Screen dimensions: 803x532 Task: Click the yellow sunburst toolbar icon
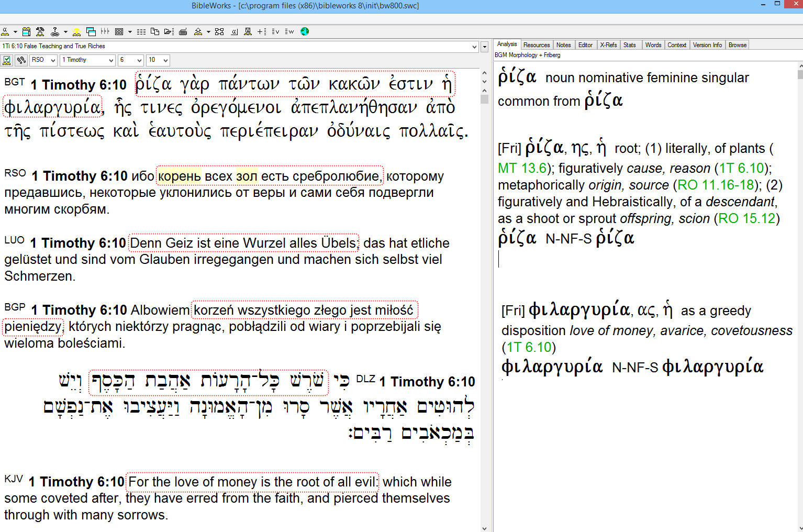coord(76,31)
